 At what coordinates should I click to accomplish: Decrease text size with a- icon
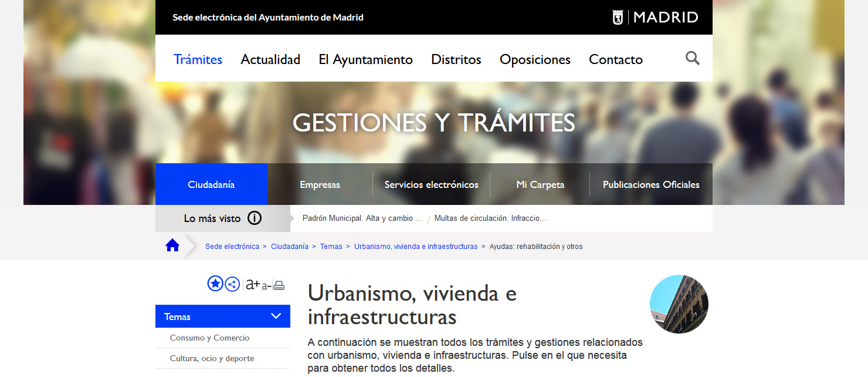[x=266, y=286]
